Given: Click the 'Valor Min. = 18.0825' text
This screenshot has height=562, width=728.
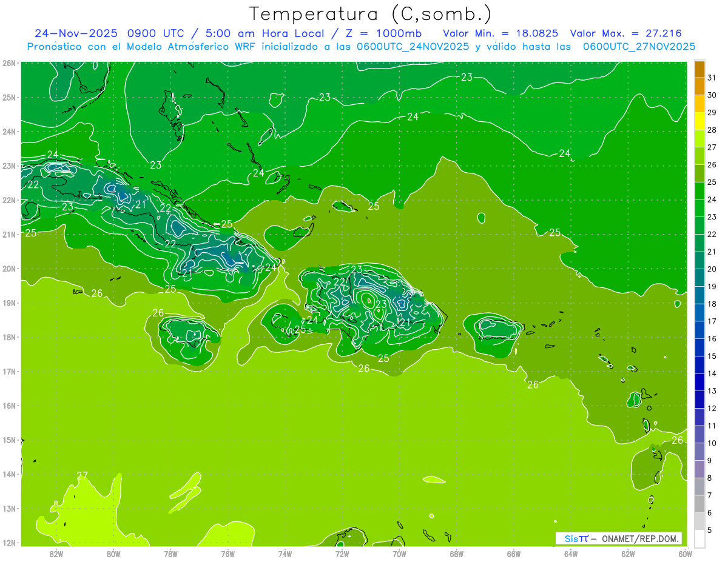Looking at the screenshot, I should point(500,33).
